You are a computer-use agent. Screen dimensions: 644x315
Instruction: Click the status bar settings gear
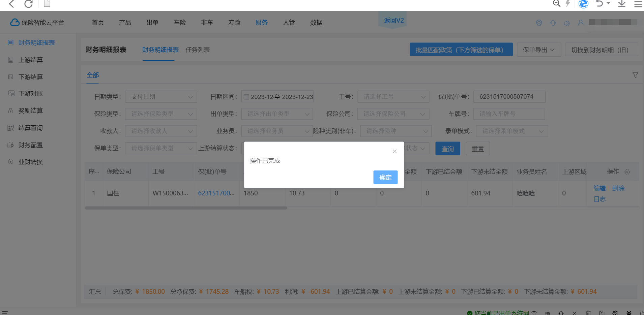point(615,313)
